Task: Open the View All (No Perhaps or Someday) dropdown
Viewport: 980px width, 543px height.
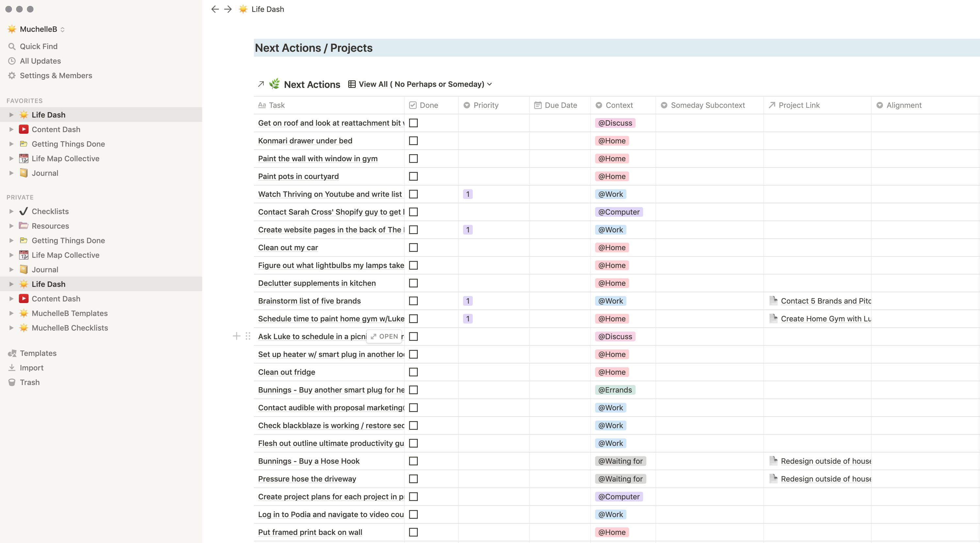Action: coord(420,84)
